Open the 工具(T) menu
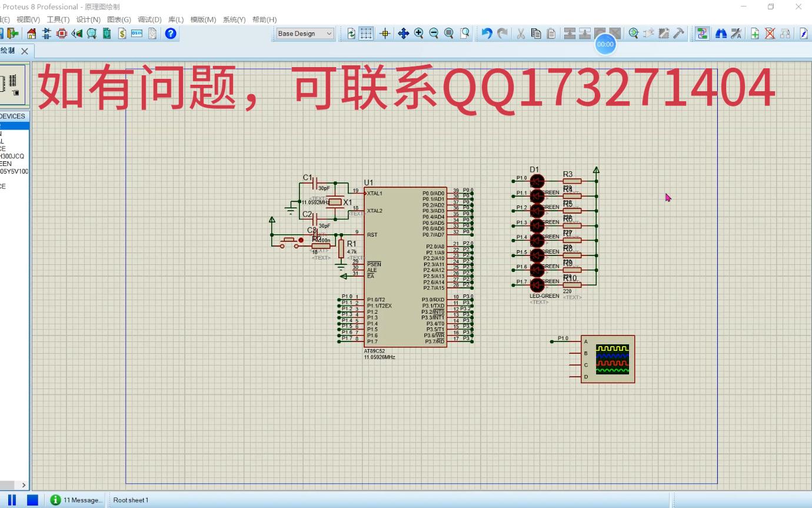The height and width of the screenshot is (508, 812). point(58,19)
